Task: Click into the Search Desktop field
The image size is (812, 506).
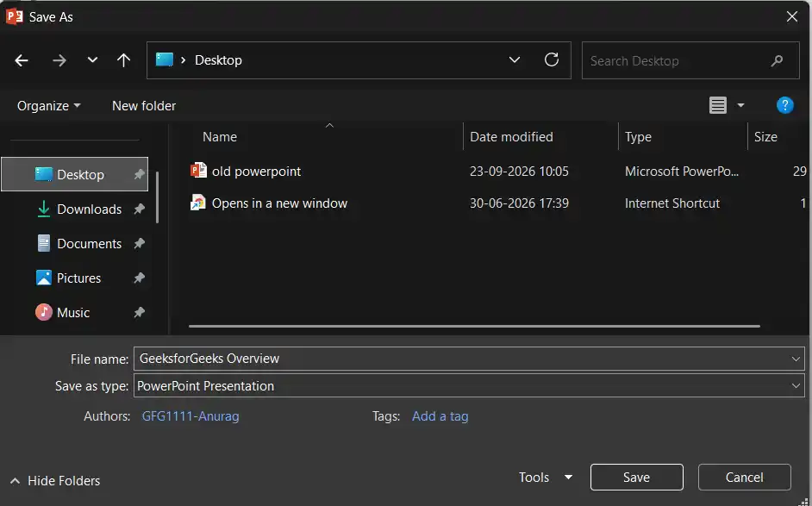Action: click(x=690, y=60)
